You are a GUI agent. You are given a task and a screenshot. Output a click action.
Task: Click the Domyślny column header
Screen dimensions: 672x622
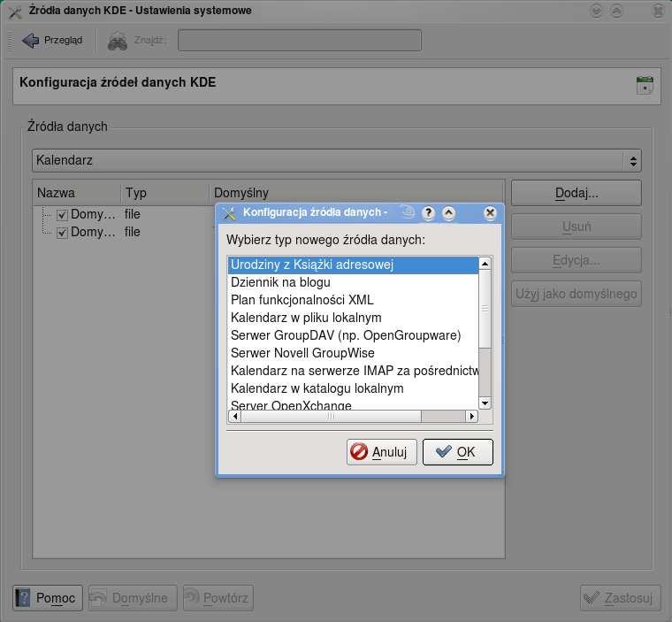[x=356, y=193]
